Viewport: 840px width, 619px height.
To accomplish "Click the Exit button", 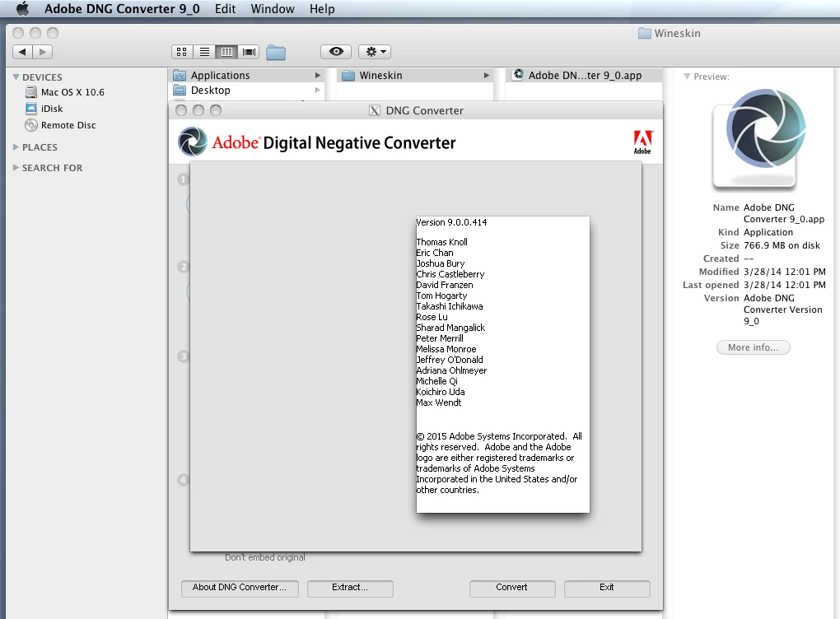I will tap(607, 588).
